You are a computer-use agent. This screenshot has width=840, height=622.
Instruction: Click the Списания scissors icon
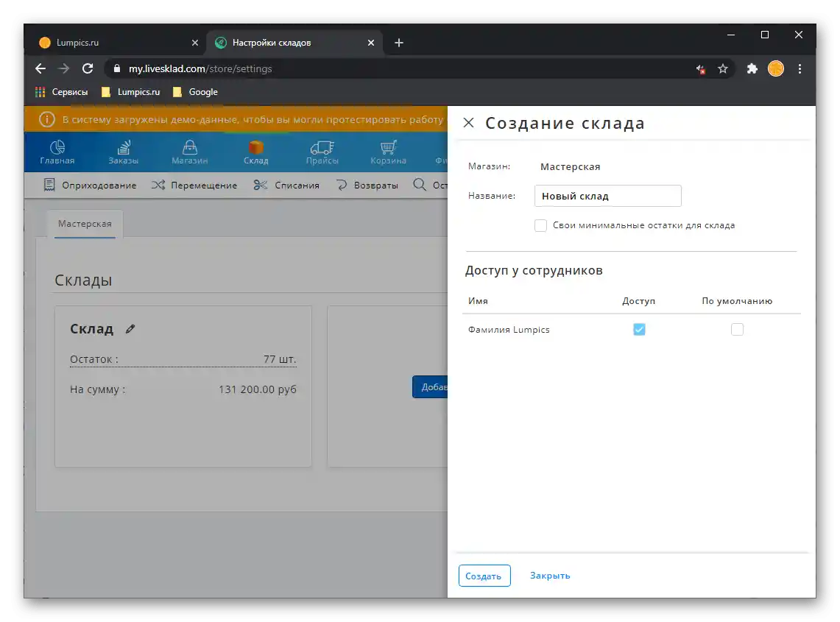pyautogui.click(x=259, y=185)
